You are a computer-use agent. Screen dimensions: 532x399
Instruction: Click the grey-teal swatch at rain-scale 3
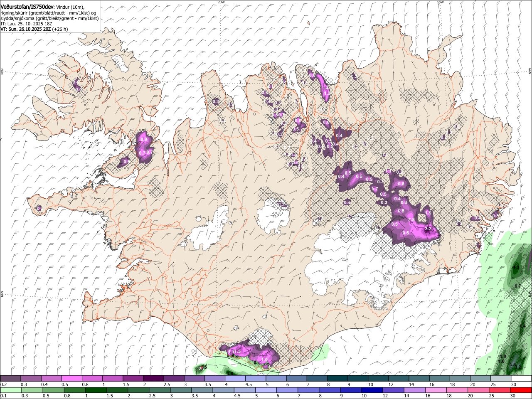click(181, 390)
